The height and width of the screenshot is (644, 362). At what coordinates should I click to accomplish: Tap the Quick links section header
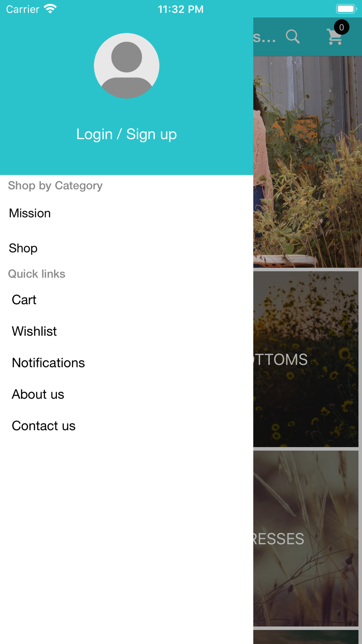[37, 274]
